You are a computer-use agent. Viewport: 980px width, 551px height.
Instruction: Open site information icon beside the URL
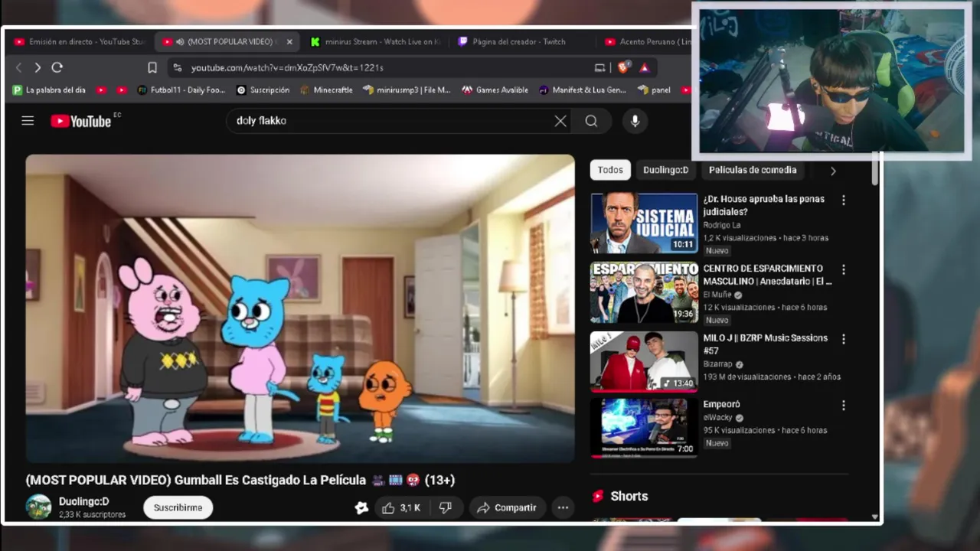click(178, 67)
